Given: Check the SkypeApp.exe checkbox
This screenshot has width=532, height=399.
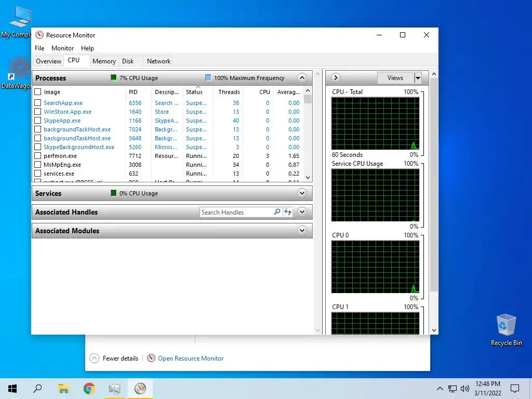Looking at the screenshot, I should [x=38, y=121].
